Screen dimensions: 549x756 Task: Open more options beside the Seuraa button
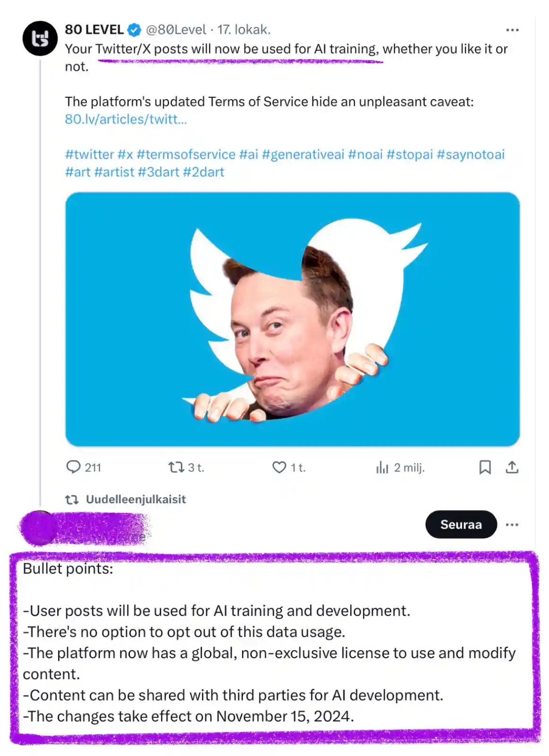512,524
